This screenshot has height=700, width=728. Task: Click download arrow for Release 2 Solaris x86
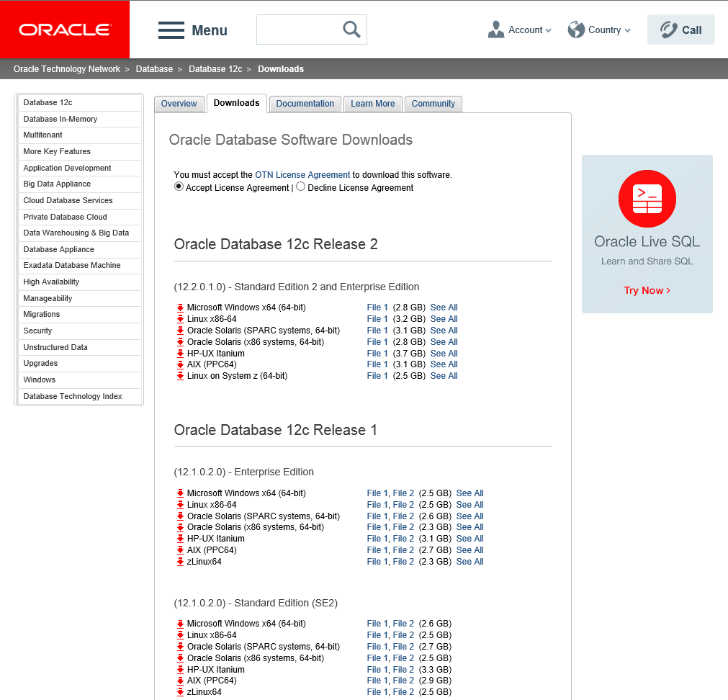click(180, 342)
